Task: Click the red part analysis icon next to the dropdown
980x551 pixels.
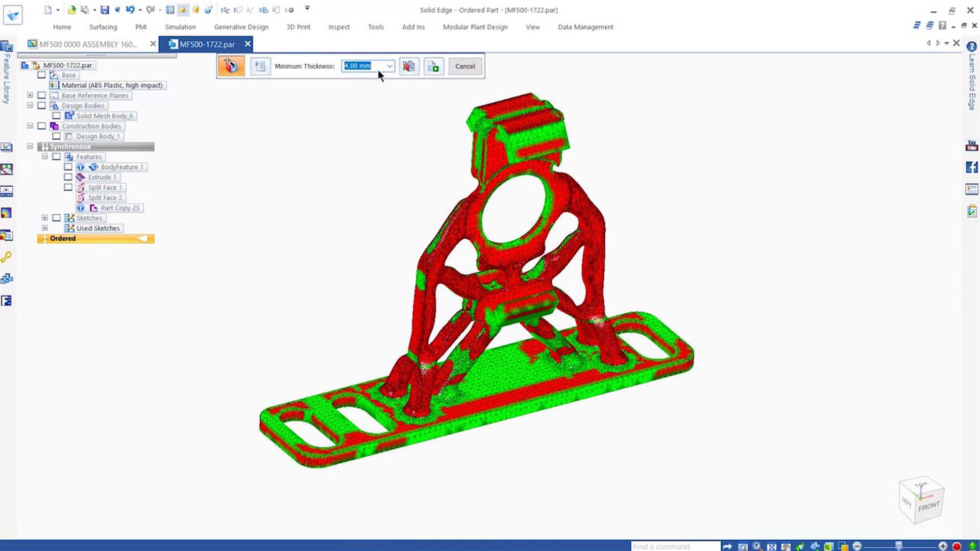Action: point(409,66)
